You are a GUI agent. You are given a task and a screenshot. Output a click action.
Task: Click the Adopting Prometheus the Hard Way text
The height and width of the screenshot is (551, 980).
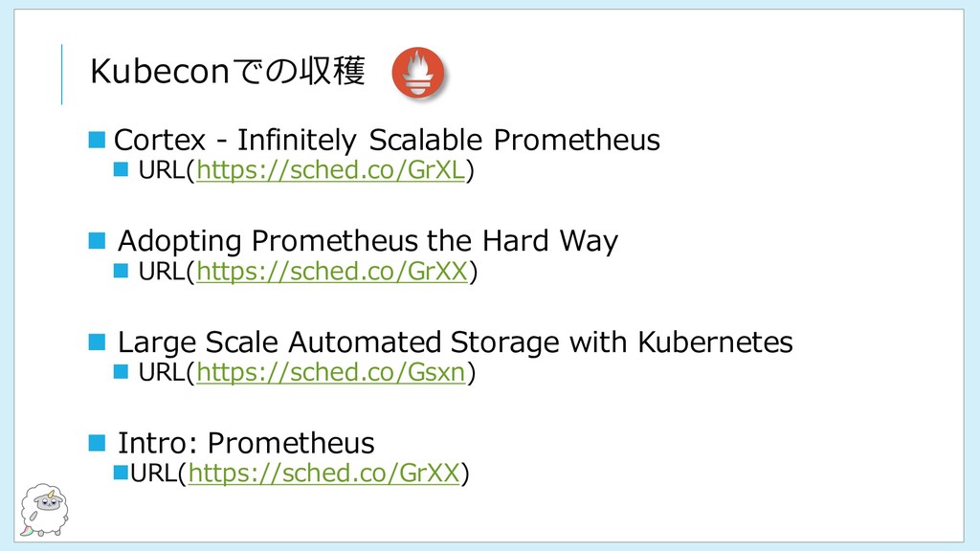367,241
